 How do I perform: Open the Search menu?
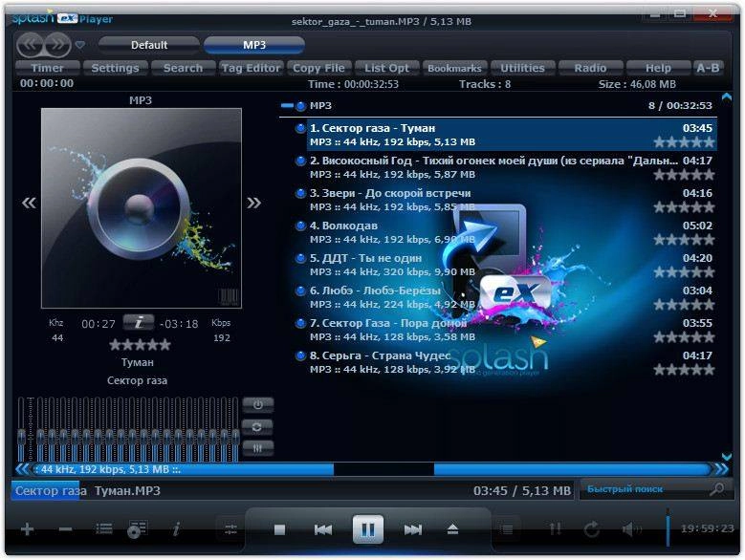[183, 68]
